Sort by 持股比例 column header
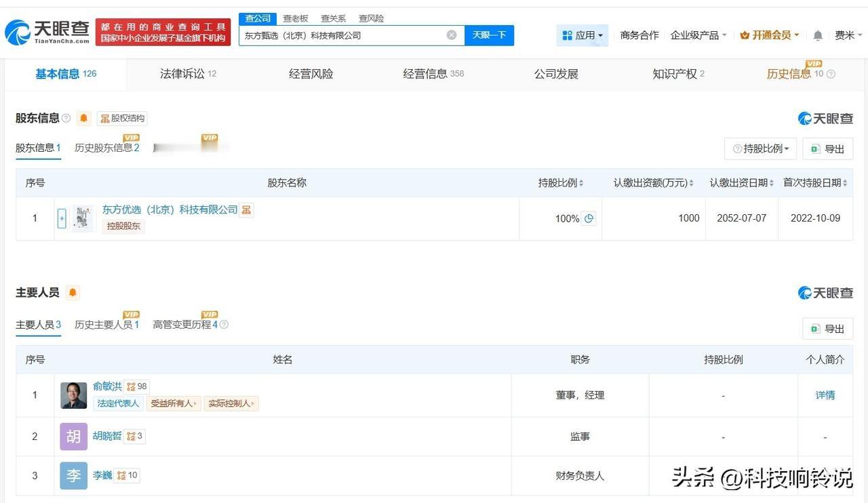The image size is (868, 503). (561, 182)
